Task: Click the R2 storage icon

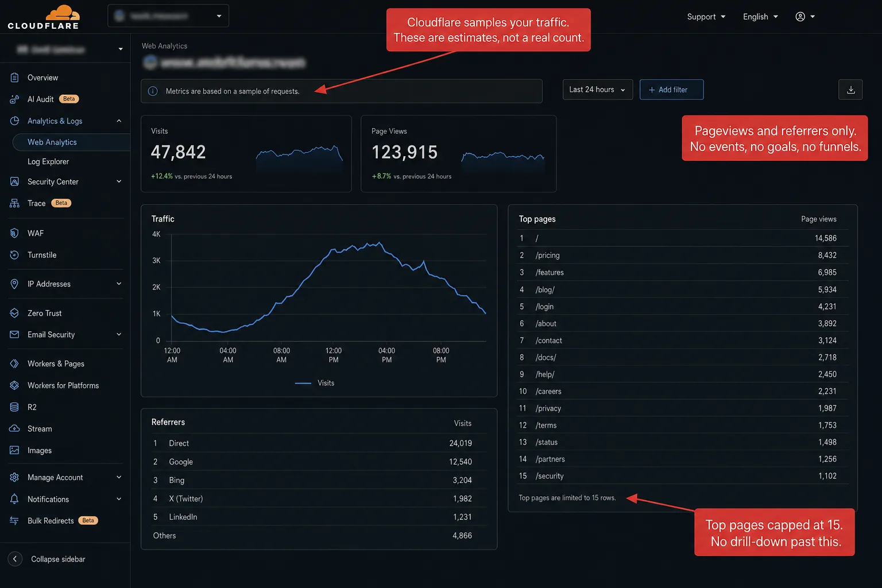Action: 14,407
